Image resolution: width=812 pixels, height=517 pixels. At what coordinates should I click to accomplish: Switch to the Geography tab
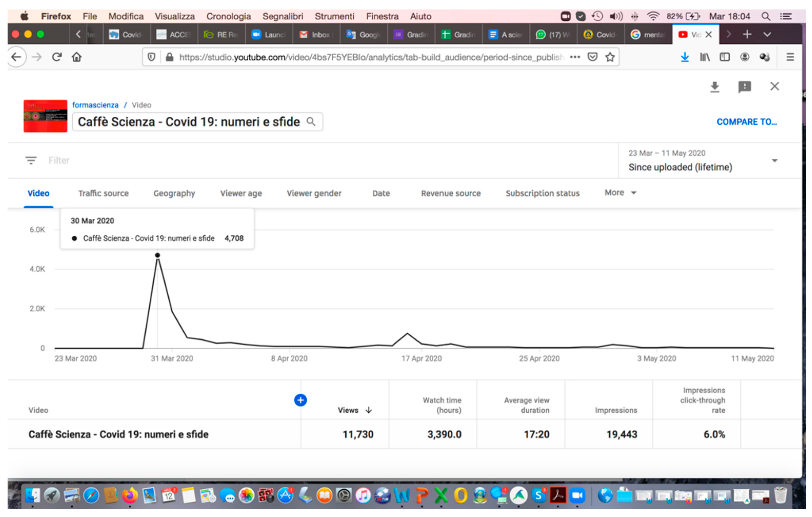(x=174, y=194)
